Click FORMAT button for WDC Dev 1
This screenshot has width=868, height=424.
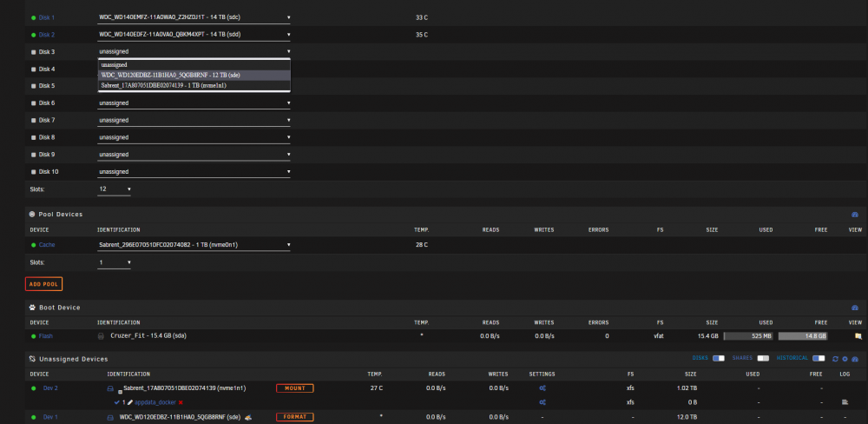(295, 417)
